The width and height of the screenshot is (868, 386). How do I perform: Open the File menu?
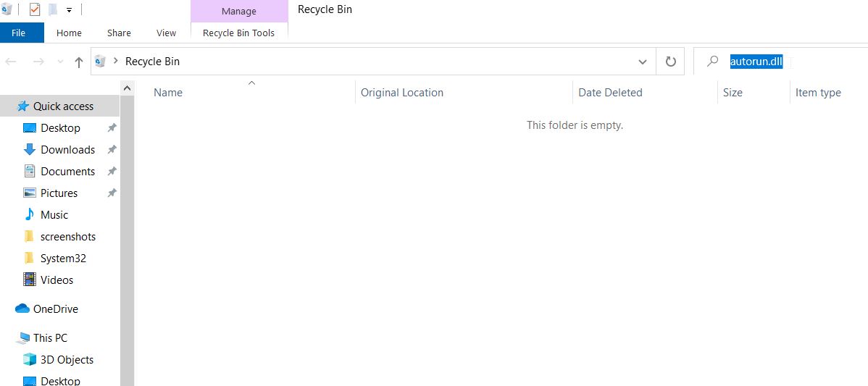[x=18, y=33]
